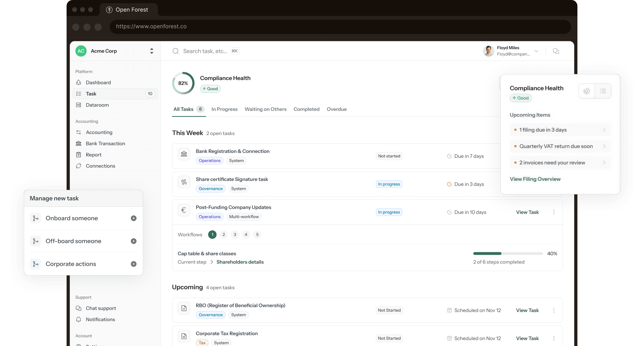The image size is (644, 346).
Task: Click the Open Forest browser tab
Action: [128, 10]
